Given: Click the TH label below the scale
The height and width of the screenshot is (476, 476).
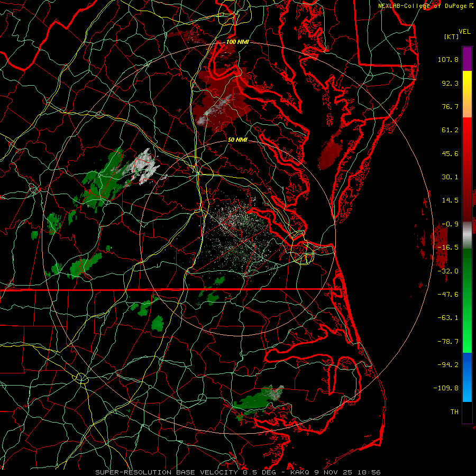Looking at the screenshot, I should 454,412.
